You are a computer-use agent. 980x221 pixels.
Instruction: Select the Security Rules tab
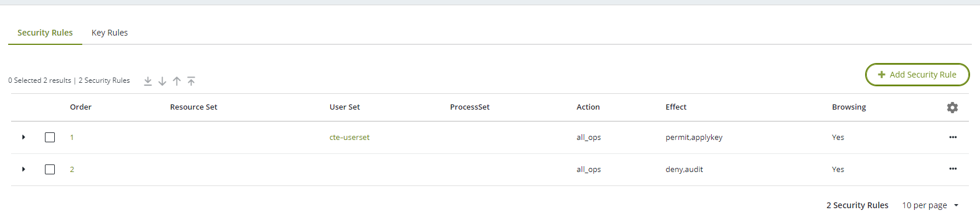45,33
